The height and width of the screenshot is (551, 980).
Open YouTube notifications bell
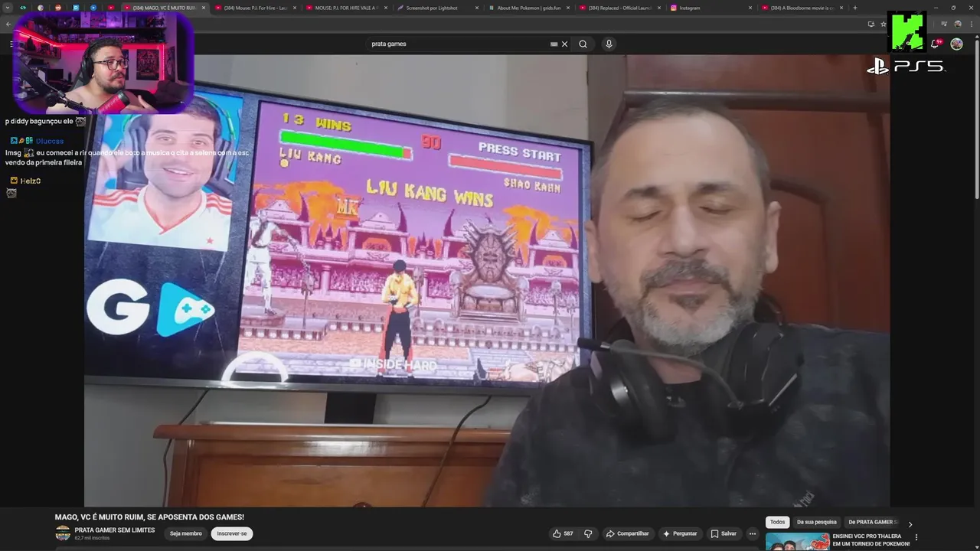pyautogui.click(x=935, y=44)
